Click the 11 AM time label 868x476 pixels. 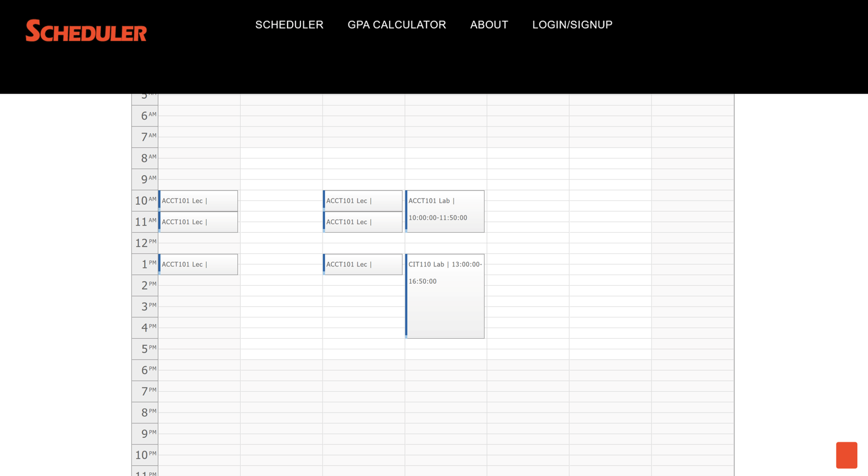coord(145,222)
